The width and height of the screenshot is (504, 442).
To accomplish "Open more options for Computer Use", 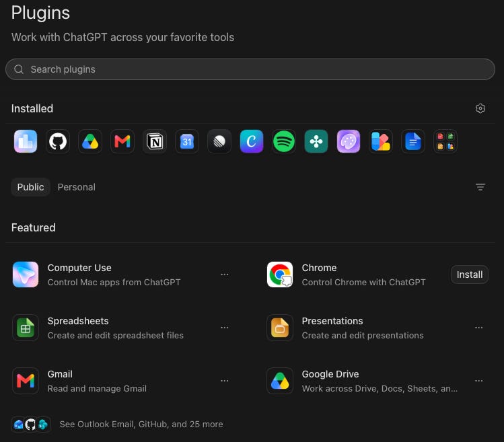I will point(224,274).
